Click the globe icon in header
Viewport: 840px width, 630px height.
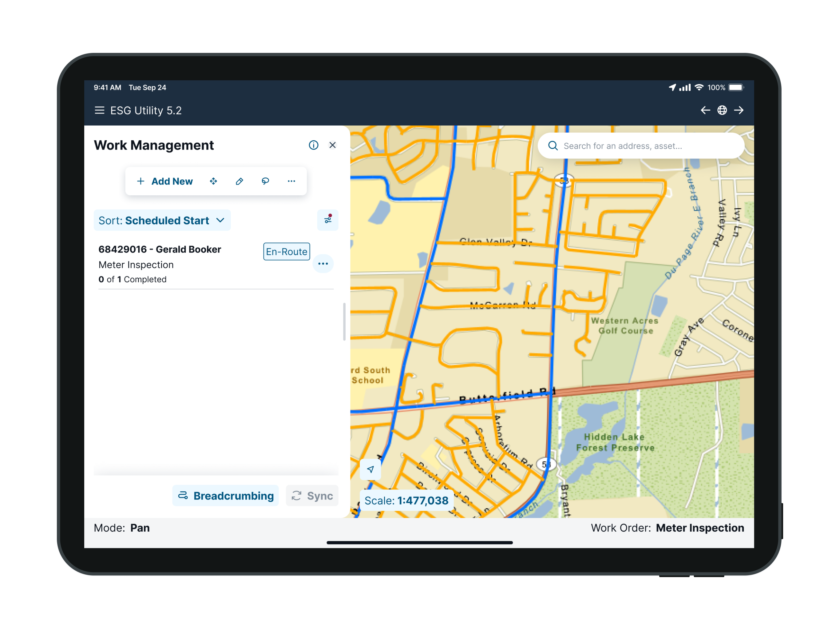[722, 110]
